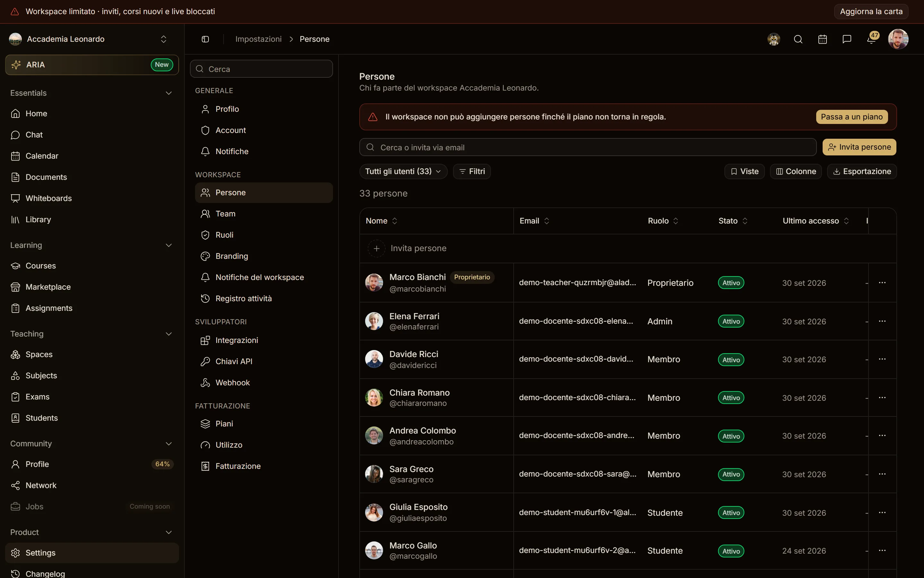Open Fatturazione settings page
Image resolution: width=924 pixels, height=578 pixels.
[264, 466]
